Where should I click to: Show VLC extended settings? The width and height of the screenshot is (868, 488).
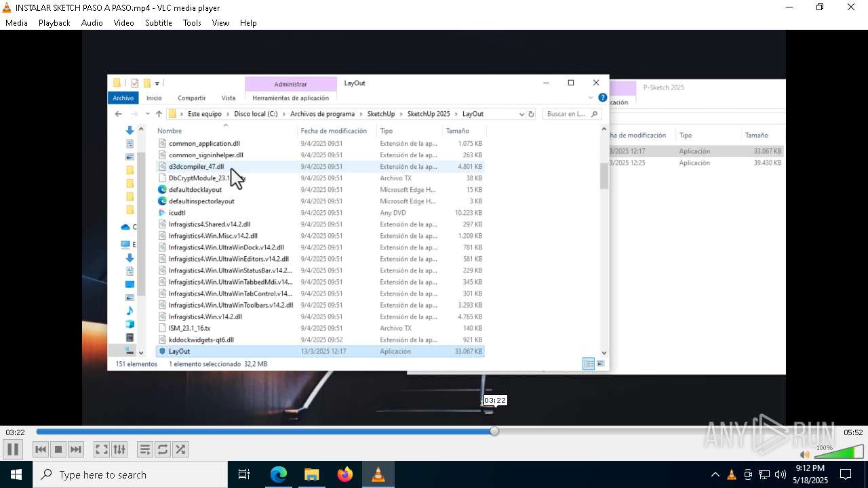point(119,449)
